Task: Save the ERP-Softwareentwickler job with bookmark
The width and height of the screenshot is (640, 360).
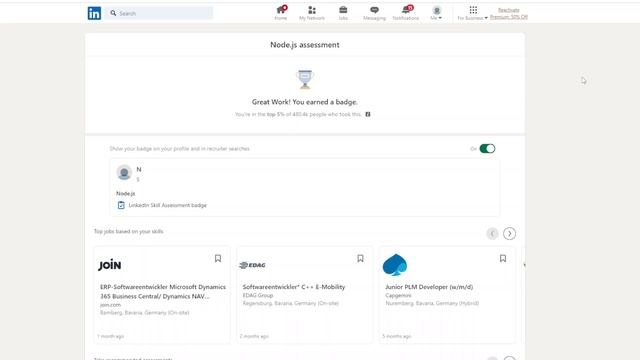Action: tap(218, 258)
